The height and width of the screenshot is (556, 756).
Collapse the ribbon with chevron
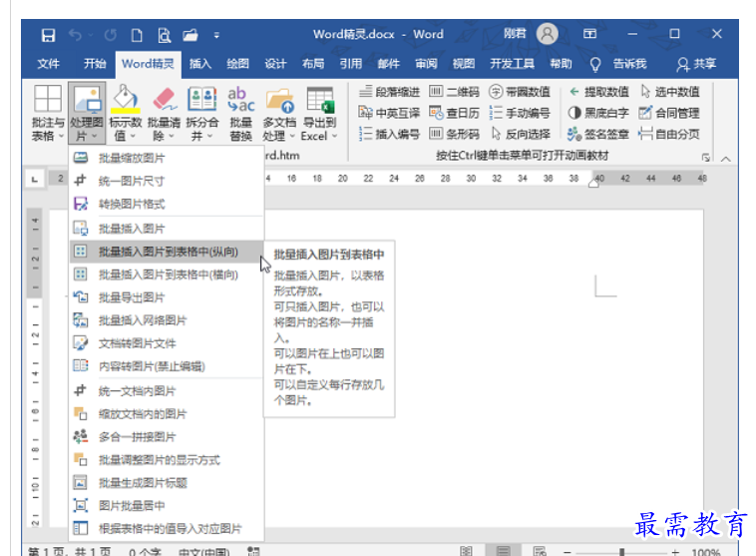click(726, 159)
